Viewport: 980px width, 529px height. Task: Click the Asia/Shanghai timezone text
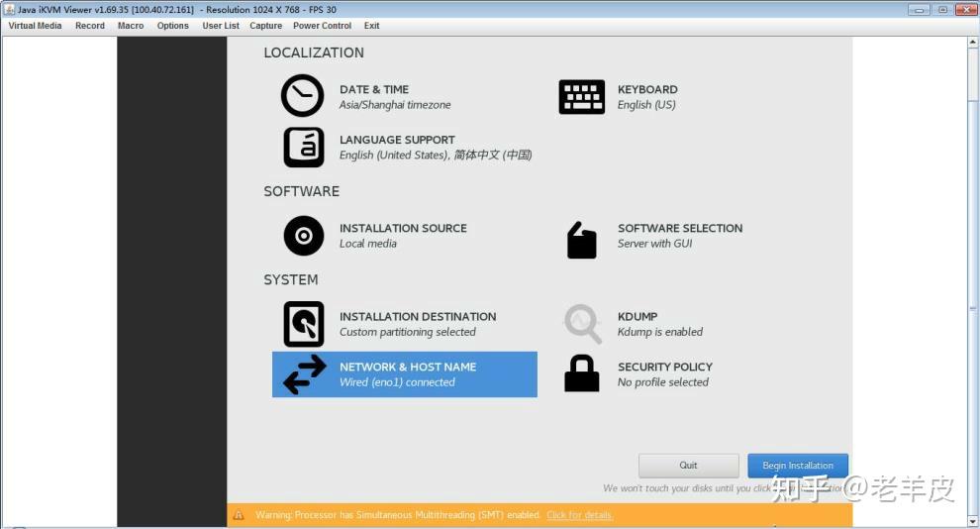coord(395,105)
